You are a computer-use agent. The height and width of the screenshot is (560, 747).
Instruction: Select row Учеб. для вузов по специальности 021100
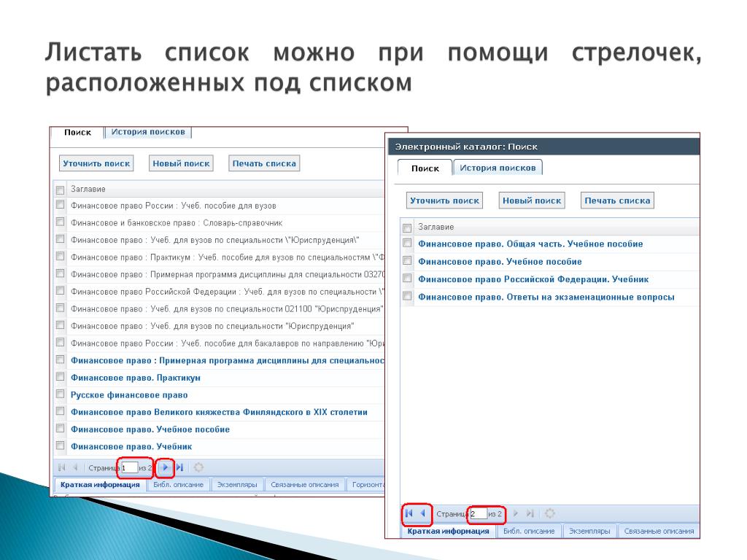pos(219,308)
